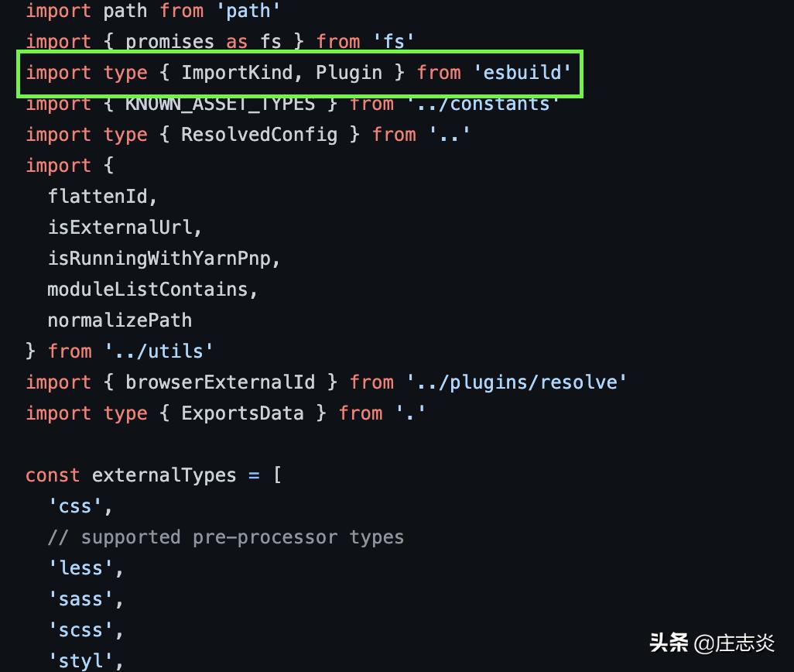Click the ExportsData type name
The width and height of the screenshot is (794, 672).
point(242,413)
